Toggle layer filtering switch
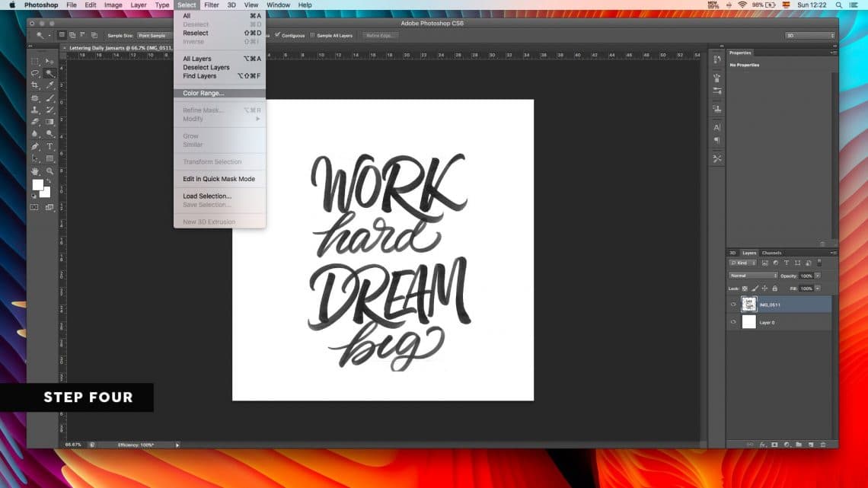Image resolution: width=868 pixels, height=488 pixels. [820, 263]
